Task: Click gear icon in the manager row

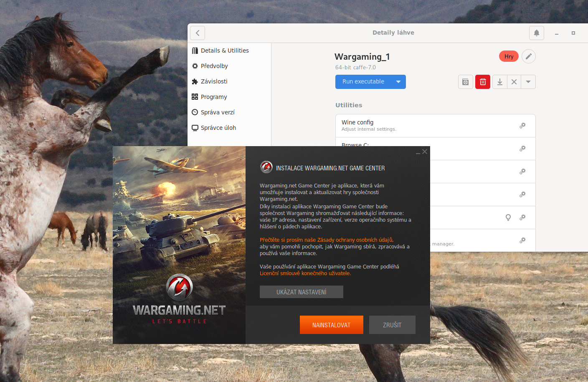Action: 522,240
